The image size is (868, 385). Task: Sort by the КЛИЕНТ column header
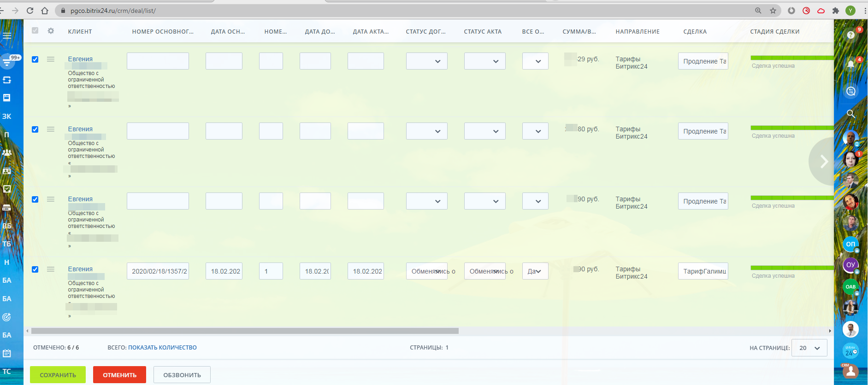[x=80, y=32]
